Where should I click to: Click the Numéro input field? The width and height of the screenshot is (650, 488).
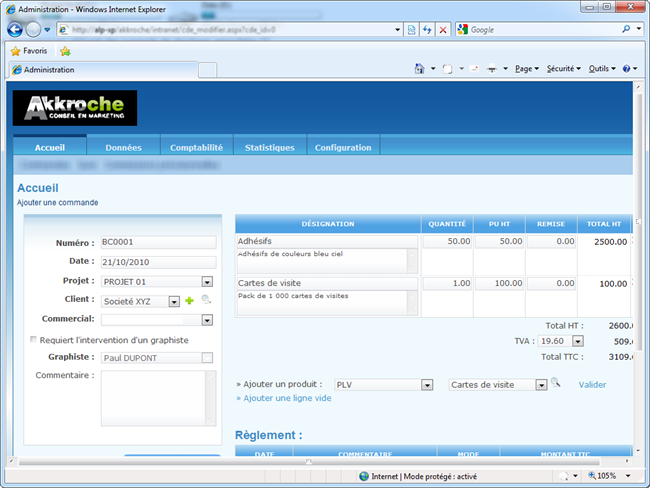tap(158, 242)
